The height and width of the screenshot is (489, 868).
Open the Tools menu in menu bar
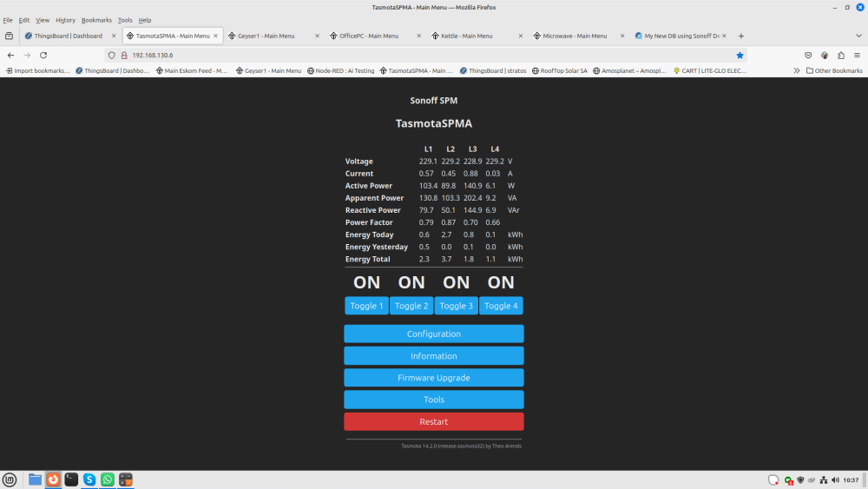click(x=125, y=20)
